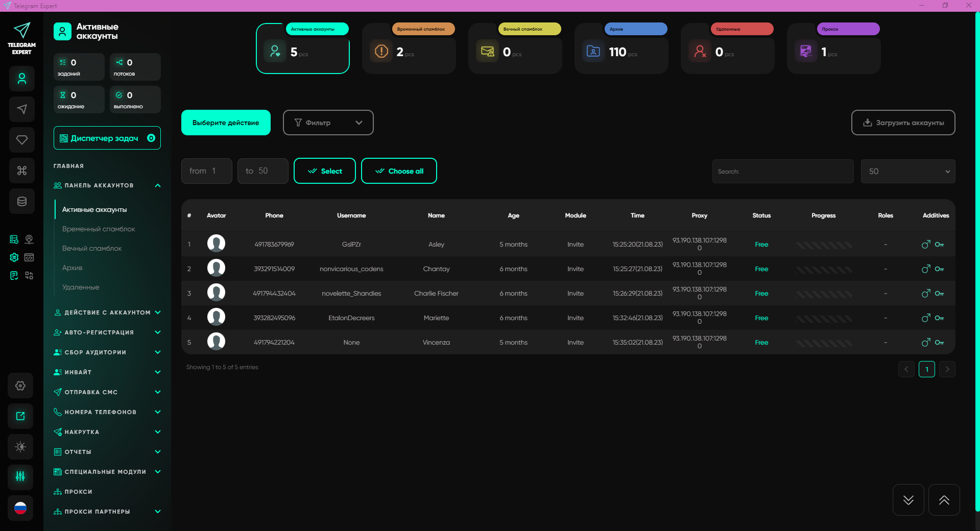Open Удаленные in the sidebar menu
The height and width of the screenshot is (531, 980).
coord(81,287)
